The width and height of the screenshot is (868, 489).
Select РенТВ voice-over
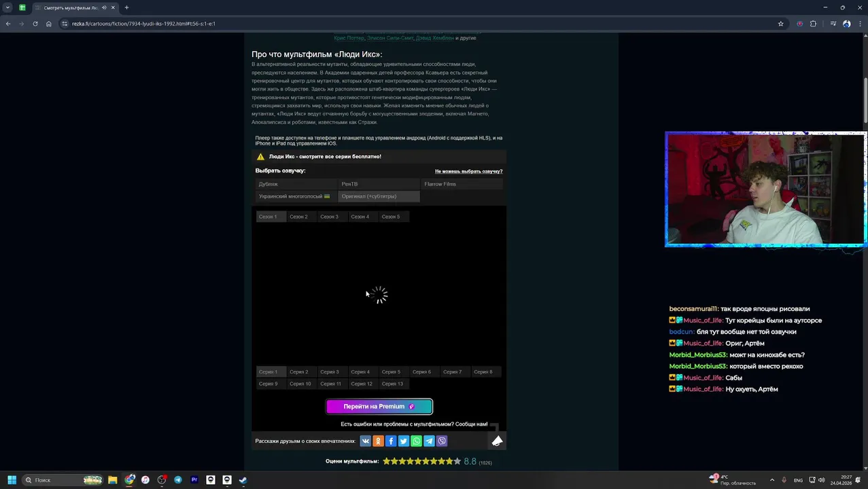coord(379,184)
